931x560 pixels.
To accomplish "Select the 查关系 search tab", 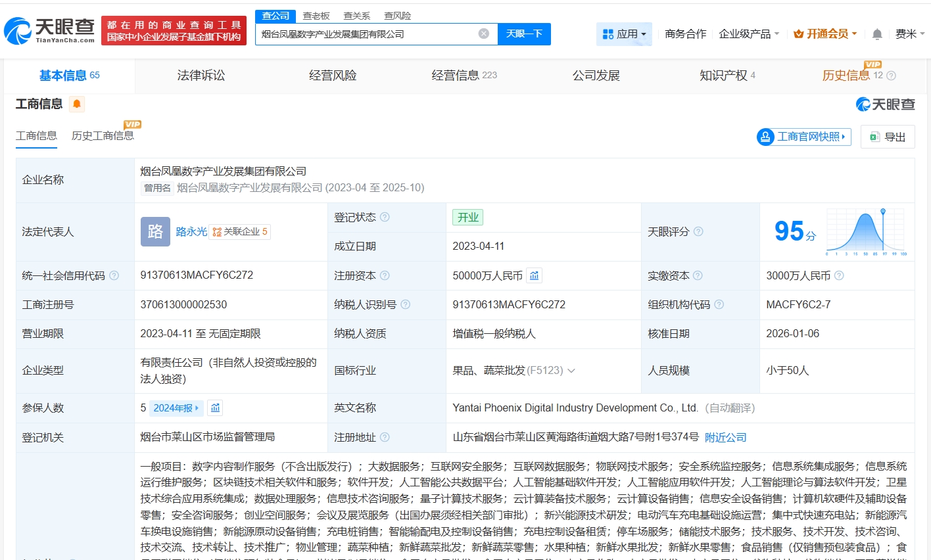I will (x=357, y=16).
